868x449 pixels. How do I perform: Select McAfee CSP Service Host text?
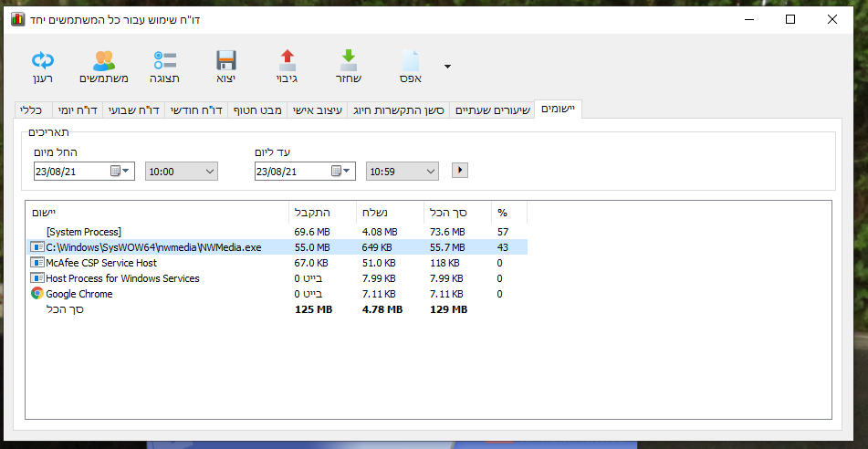(x=101, y=263)
